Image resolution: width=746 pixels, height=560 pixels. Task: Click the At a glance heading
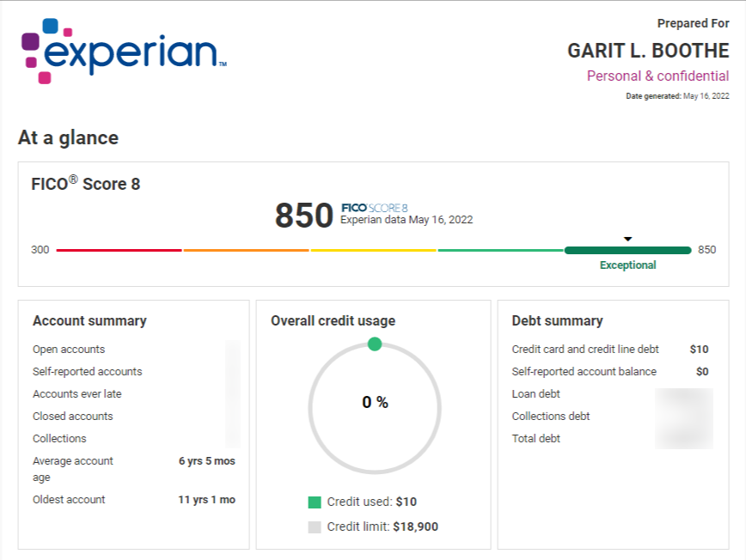point(69,138)
